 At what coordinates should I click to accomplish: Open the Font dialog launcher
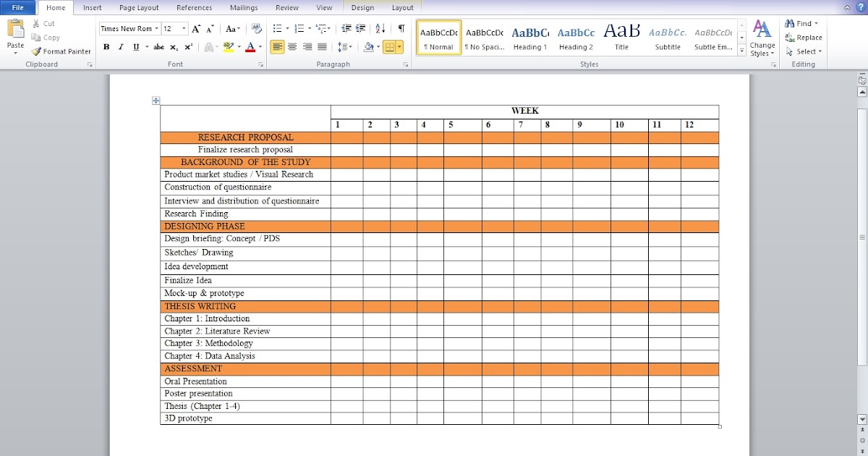click(x=260, y=65)
